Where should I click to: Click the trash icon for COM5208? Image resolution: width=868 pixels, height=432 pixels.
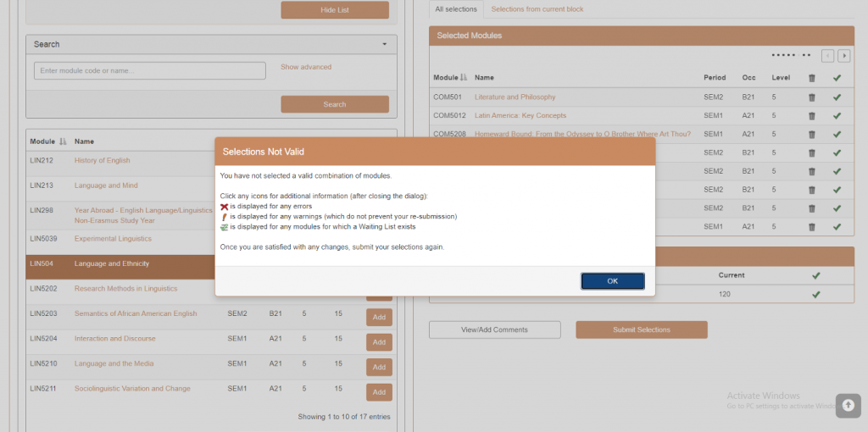coord(811,135)
